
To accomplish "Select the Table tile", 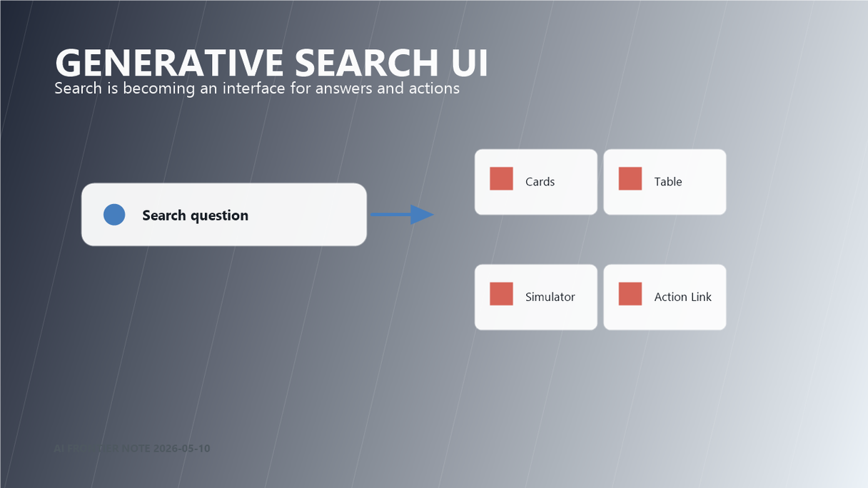I will tap(665, 182).
